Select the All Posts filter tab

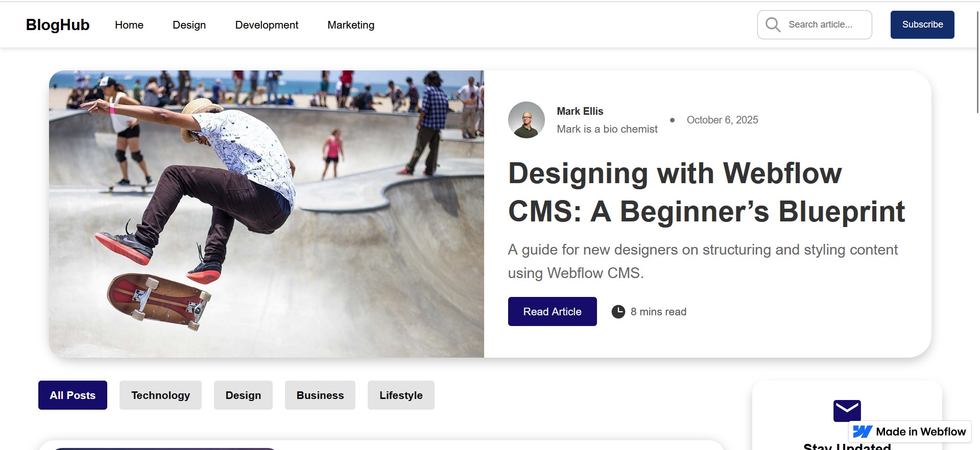tap(73, 395)
